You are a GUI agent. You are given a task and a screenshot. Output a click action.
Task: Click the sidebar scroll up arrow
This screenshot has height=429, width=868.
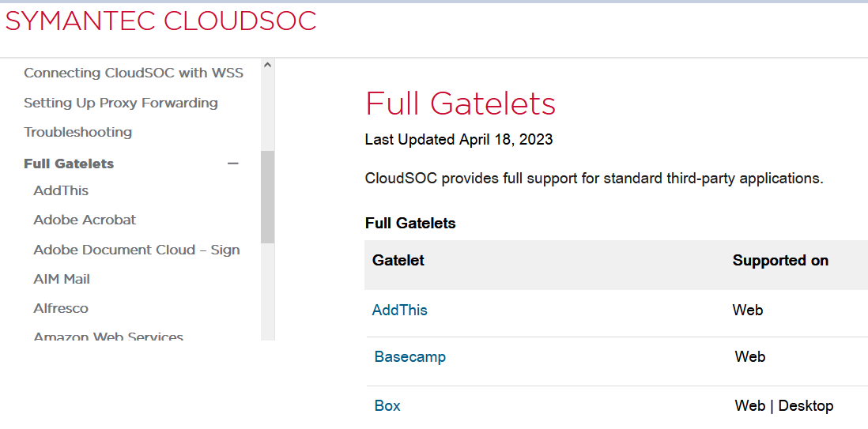click(x=267, y=66)
